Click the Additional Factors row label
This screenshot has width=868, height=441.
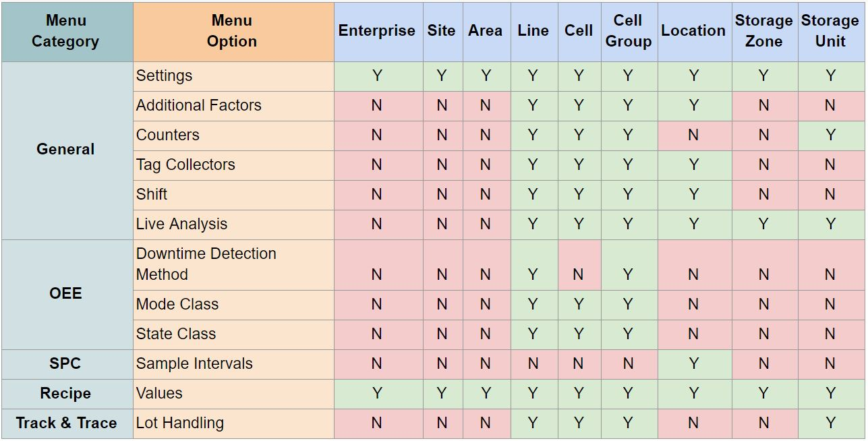199,105
